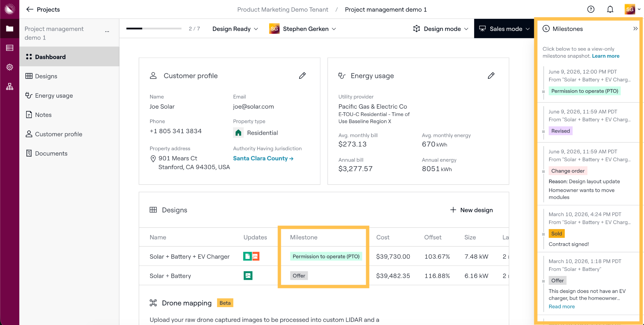Collapse the Milestones panel with double chevron
This screenshot has height=325, width=644.
coord(636,29)
